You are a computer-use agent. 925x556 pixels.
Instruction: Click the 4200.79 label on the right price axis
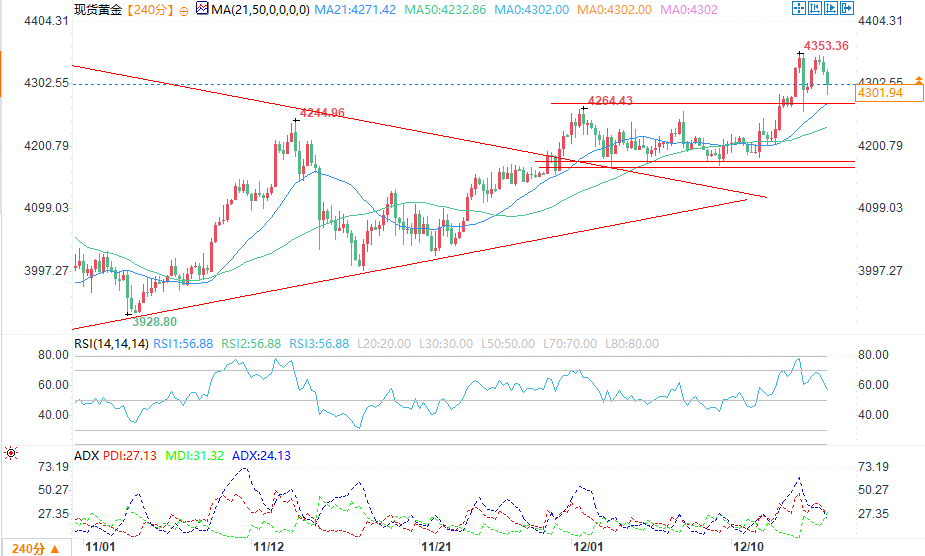pyautogui.click(x=880, y=145)
